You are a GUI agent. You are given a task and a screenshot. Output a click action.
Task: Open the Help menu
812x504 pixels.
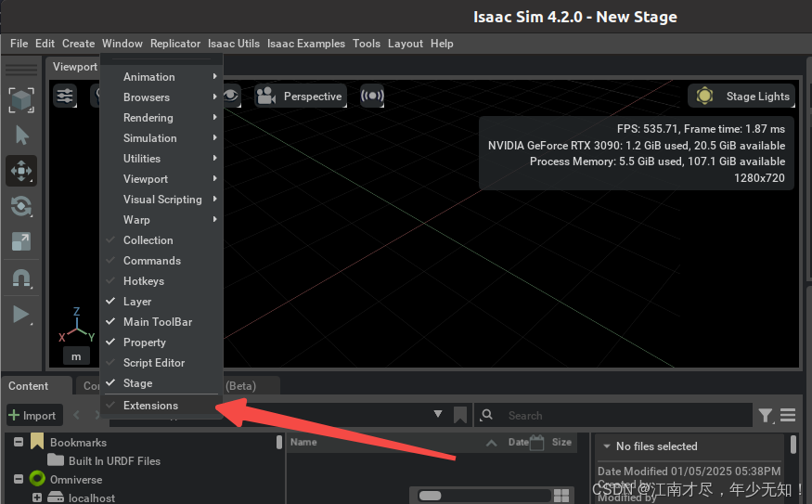(442, 44)
